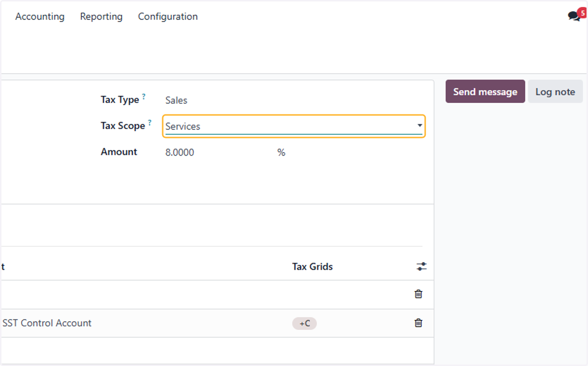Screen dimensions: 588x366
Task: Select the SST Control Account cell
Action: pos(47,323)
